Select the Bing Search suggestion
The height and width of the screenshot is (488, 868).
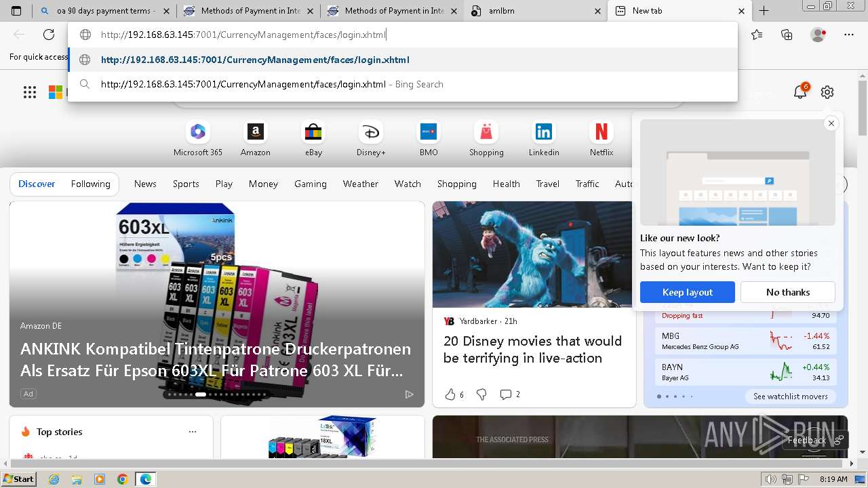[x=403, y=84]
